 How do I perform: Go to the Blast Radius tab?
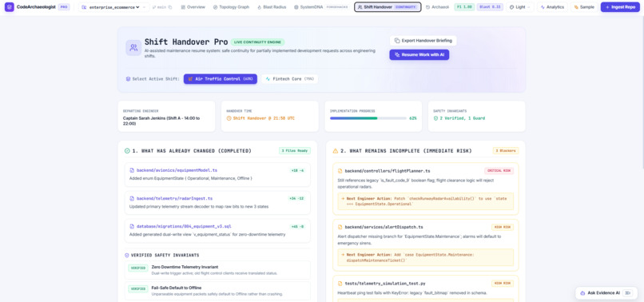pos(272,7)
